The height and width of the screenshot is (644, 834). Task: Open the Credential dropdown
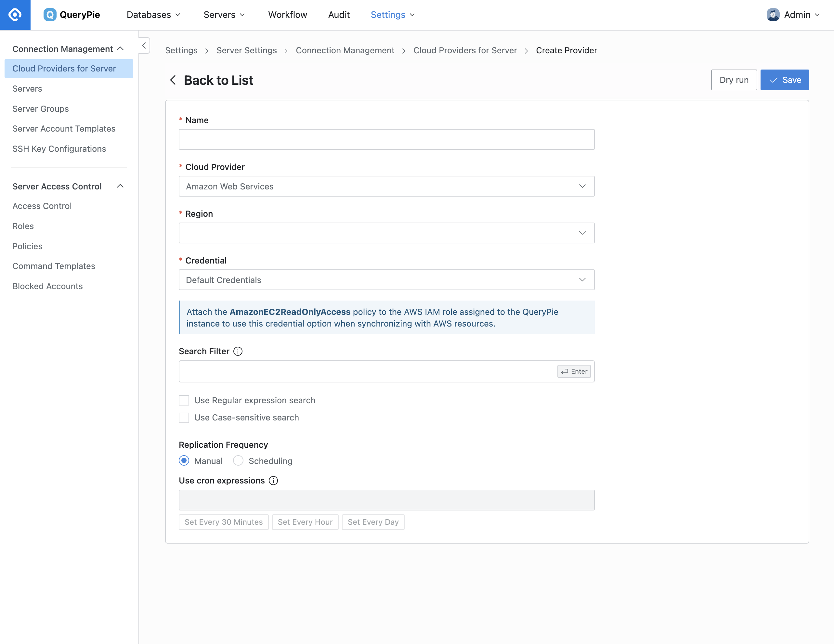(386, 280)
